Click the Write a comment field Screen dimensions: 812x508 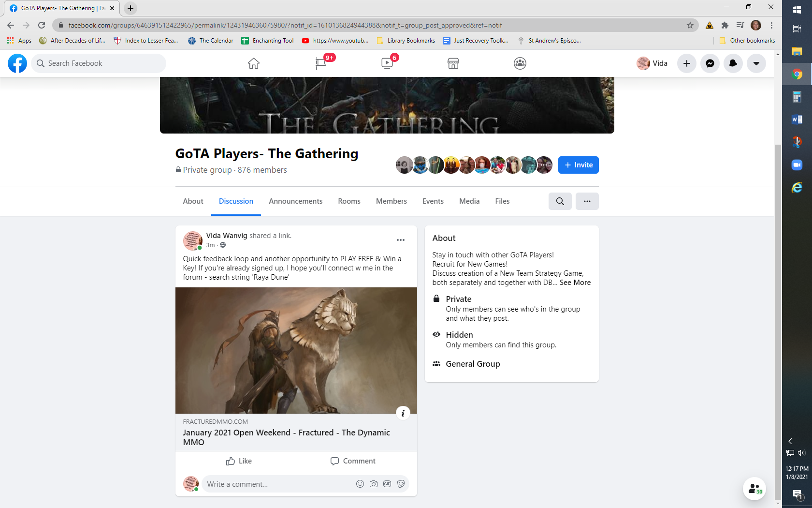coord(278,484)
